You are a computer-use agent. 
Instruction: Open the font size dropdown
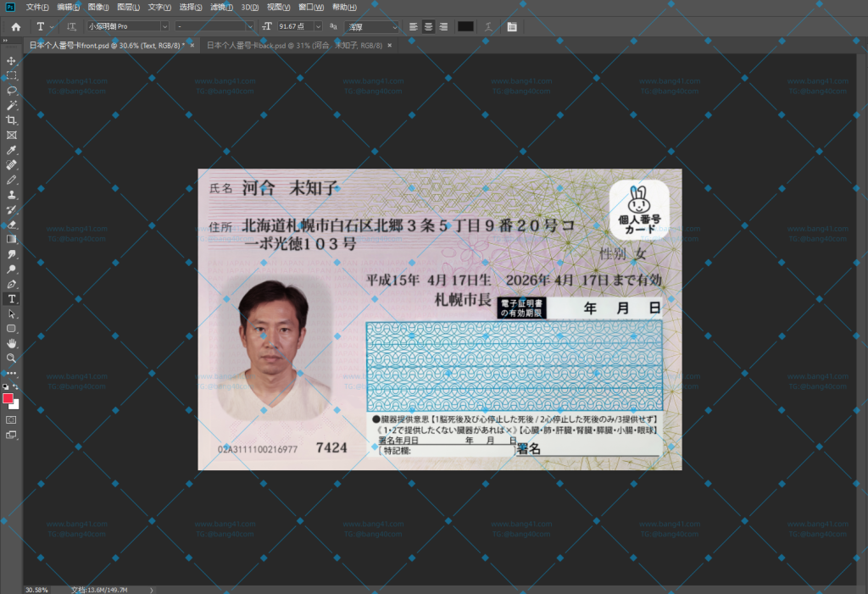320,26
